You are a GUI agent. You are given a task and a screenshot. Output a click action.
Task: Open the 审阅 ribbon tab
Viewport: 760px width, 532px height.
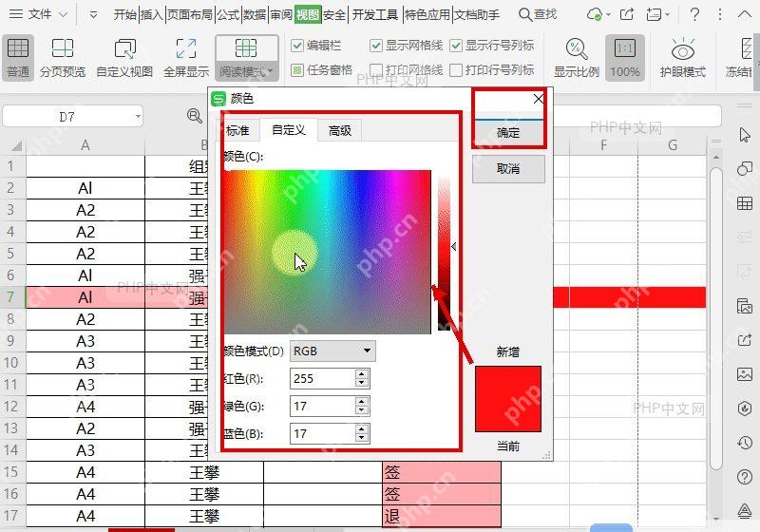click(281, 15)
